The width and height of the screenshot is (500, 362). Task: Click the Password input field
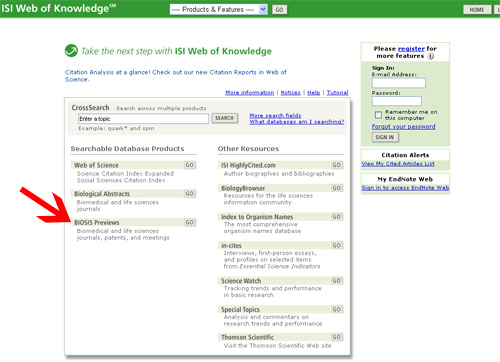(x=397, y=101)
